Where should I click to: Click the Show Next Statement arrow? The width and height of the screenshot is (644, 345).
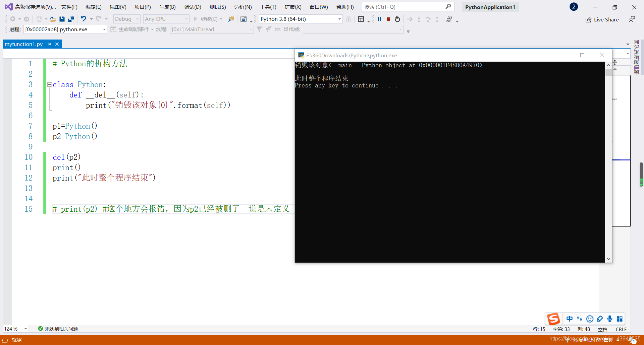(x=410, y=19)
